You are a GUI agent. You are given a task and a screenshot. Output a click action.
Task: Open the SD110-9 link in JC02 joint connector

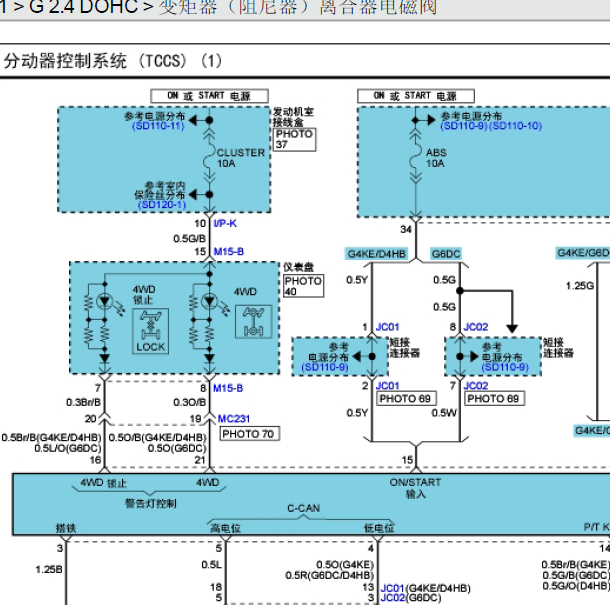[x=505, y=367]
